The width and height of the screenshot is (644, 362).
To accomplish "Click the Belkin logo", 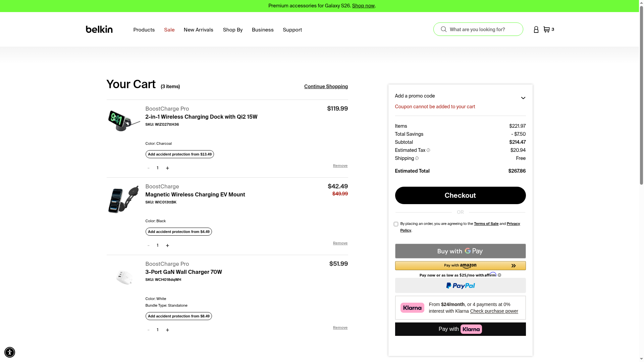I will pyautogui.click(x=99, y=29).
